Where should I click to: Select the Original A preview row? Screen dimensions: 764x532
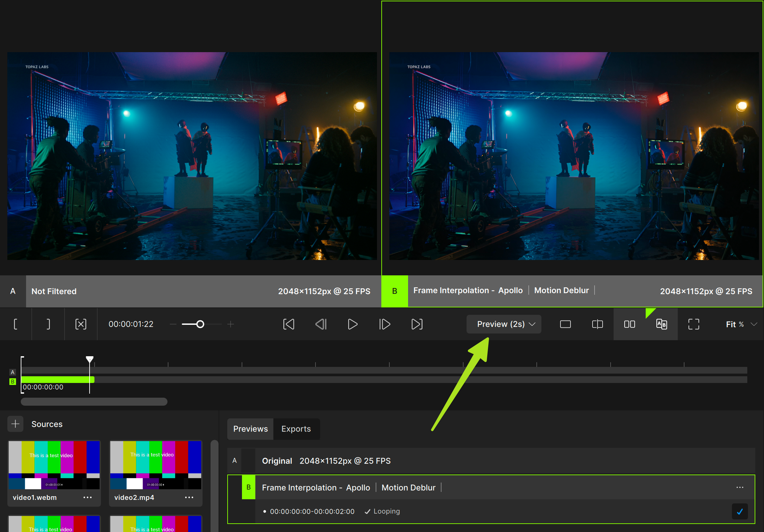coord(491,461)
